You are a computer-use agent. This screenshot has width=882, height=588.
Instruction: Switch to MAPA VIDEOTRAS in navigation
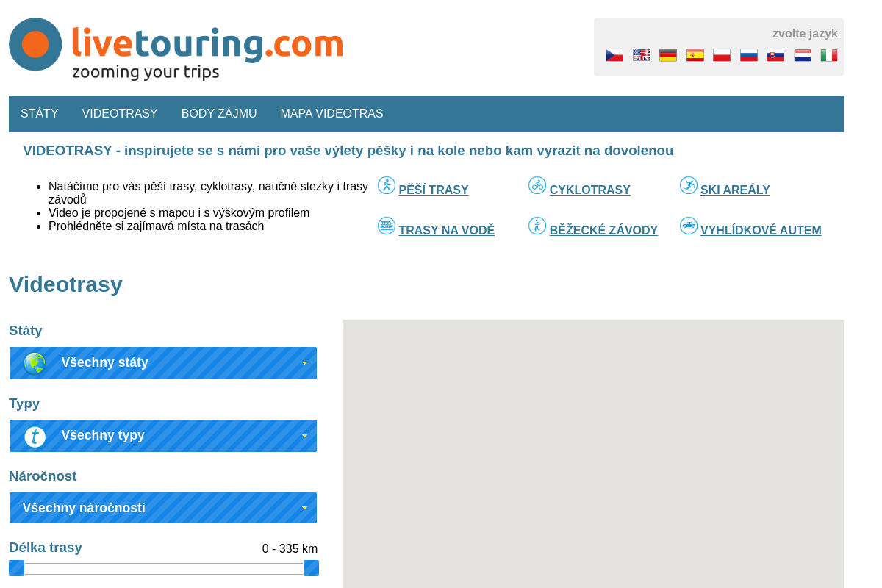tap(331, 113)
